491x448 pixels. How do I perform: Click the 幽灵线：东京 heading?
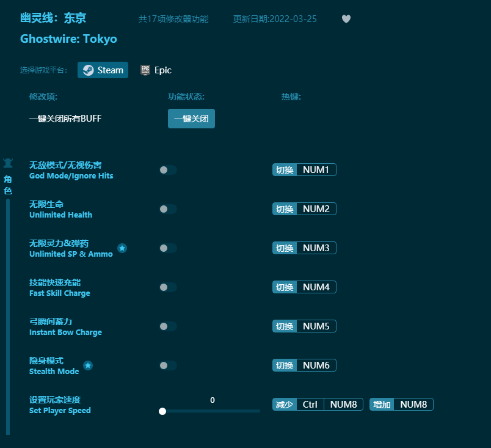click(53, 18)
